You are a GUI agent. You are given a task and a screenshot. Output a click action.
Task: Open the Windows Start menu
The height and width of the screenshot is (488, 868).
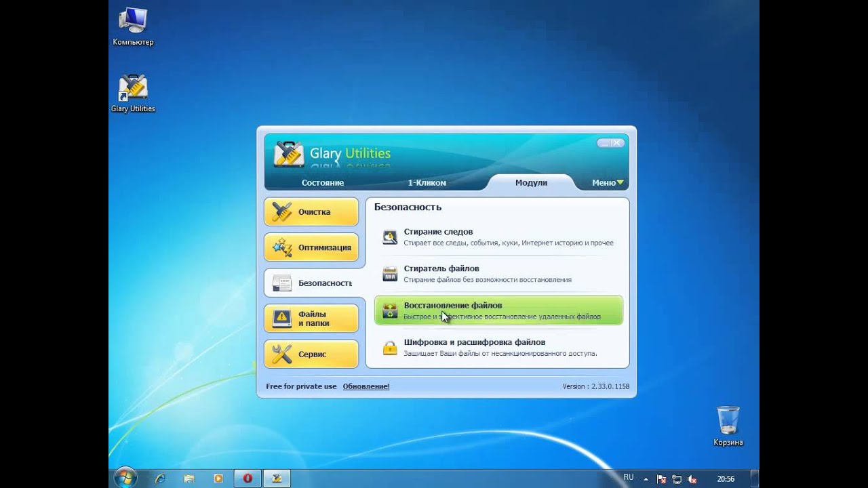coord(125,478)
